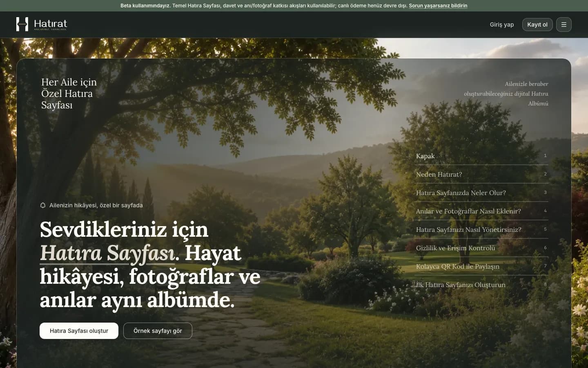This screenshot has height=368, width=588.
Task: Click the Hatırat brand name text
Action: (51, 23)
